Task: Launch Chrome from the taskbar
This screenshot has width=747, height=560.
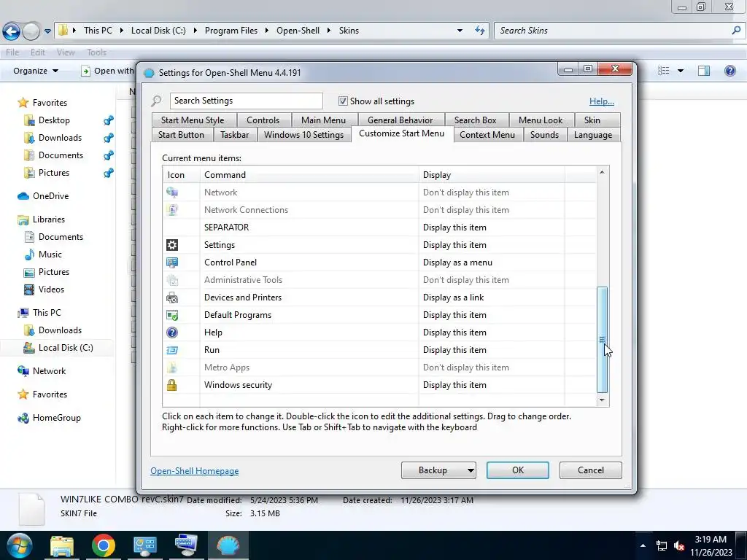Action: tap(104, 545)
